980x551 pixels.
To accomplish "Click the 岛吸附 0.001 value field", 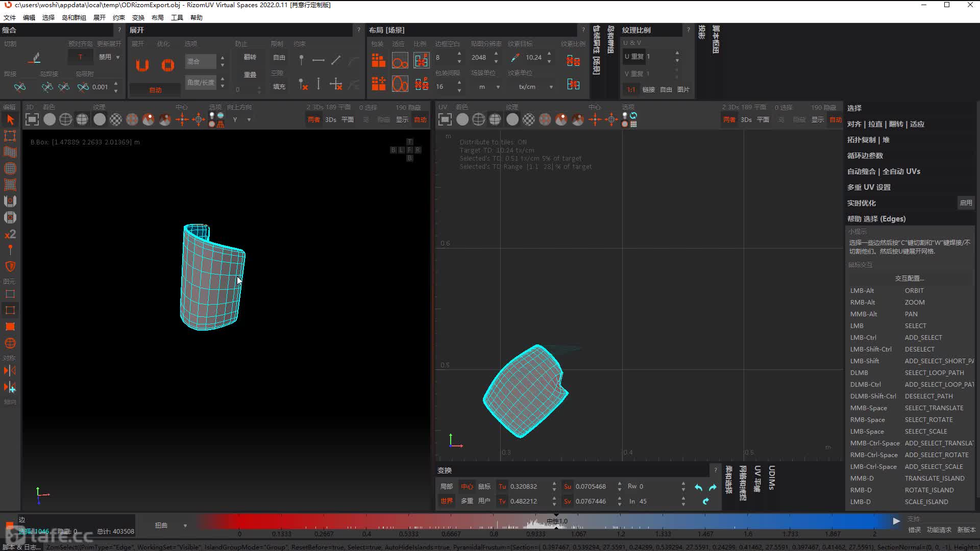I will click(x=101, y=87).
